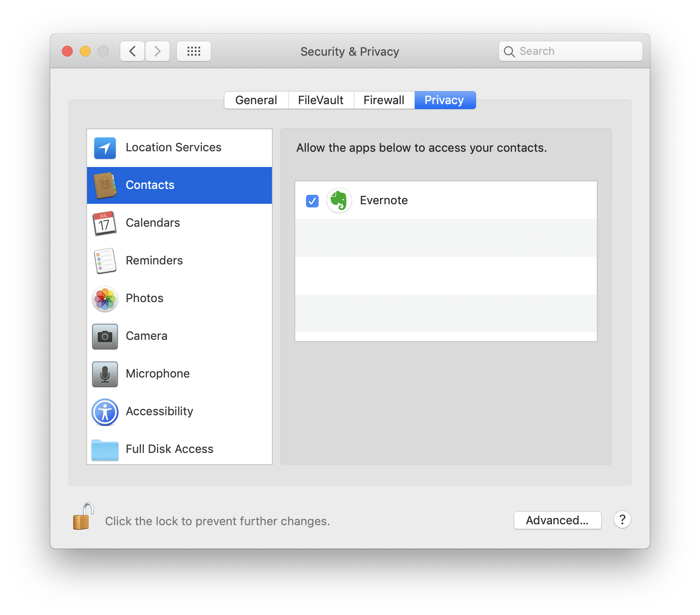700x615 pixels.
Task: Switch to the General tab
Action: 256,100
